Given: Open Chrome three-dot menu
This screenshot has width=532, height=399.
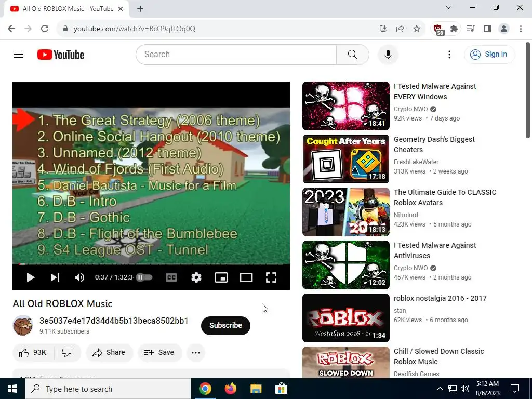Looking at the screenshot, I should click(521, 29).
